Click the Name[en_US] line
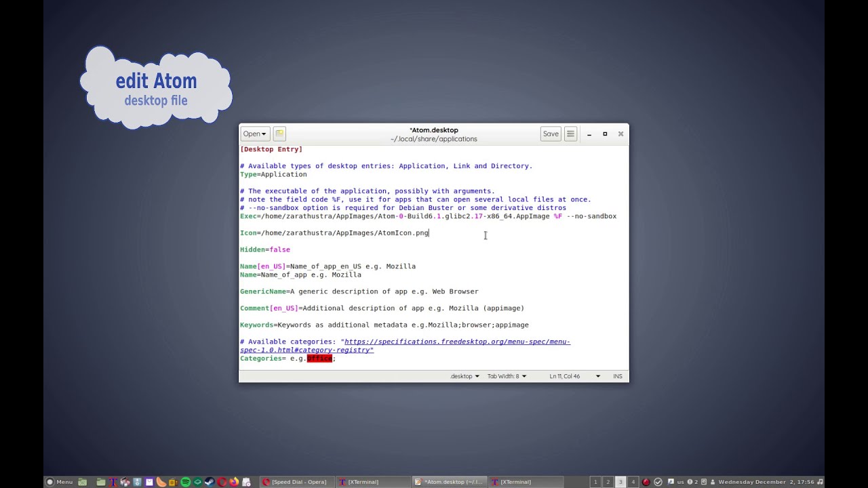Screen dimensions: 868x488 point(328,266)
